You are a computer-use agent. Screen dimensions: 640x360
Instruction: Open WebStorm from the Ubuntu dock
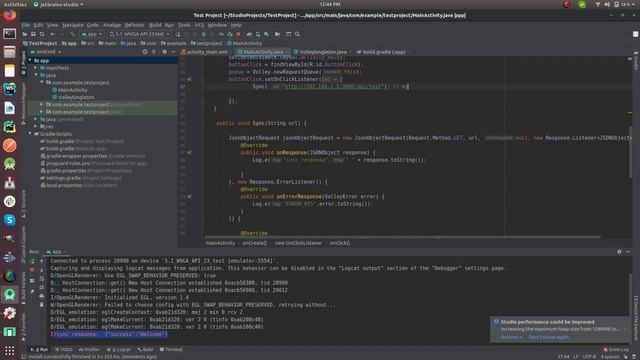(9, 89)
